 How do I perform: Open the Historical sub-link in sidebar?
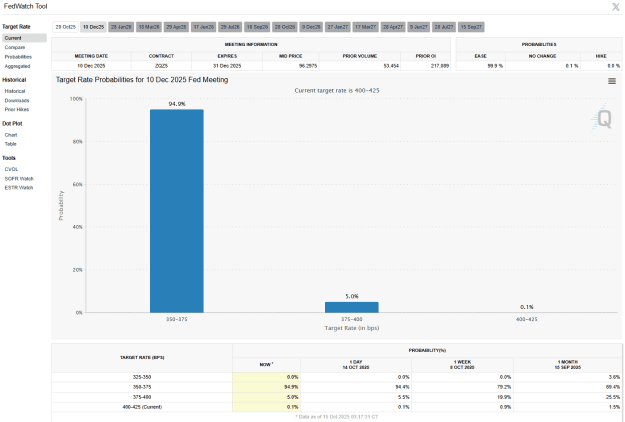point(15,91)
